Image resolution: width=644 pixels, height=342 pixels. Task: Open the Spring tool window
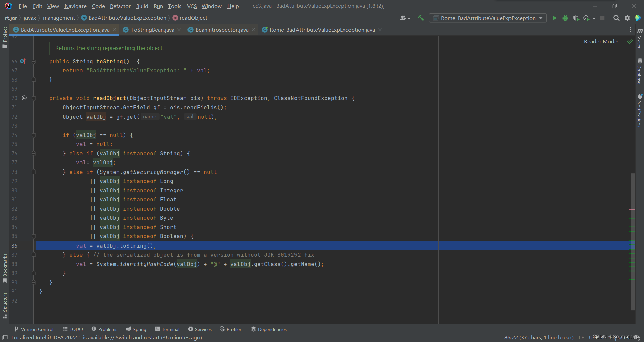(x=136, y=329)
